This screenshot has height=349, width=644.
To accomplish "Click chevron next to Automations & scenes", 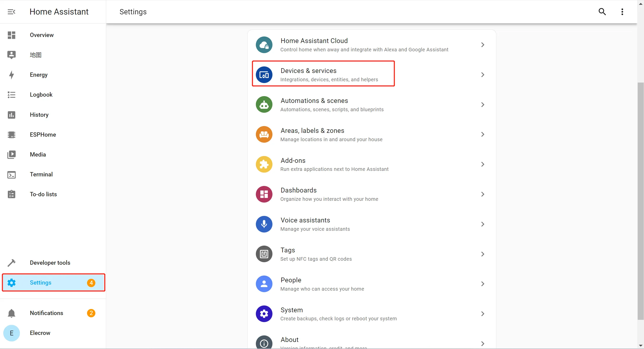I will 482,105.
